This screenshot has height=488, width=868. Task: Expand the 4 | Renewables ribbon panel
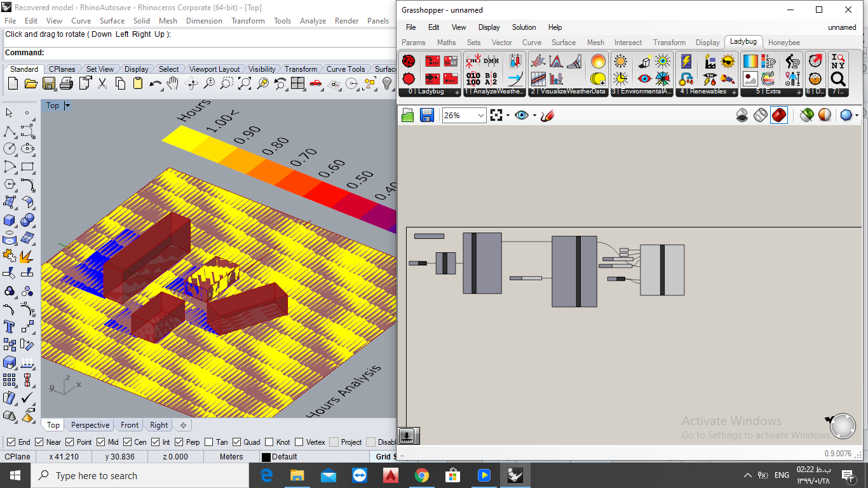[734, 92]
